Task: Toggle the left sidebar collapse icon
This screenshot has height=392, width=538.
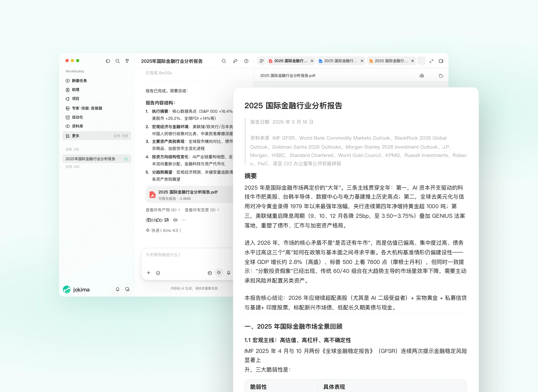Action: coord(108,61)
